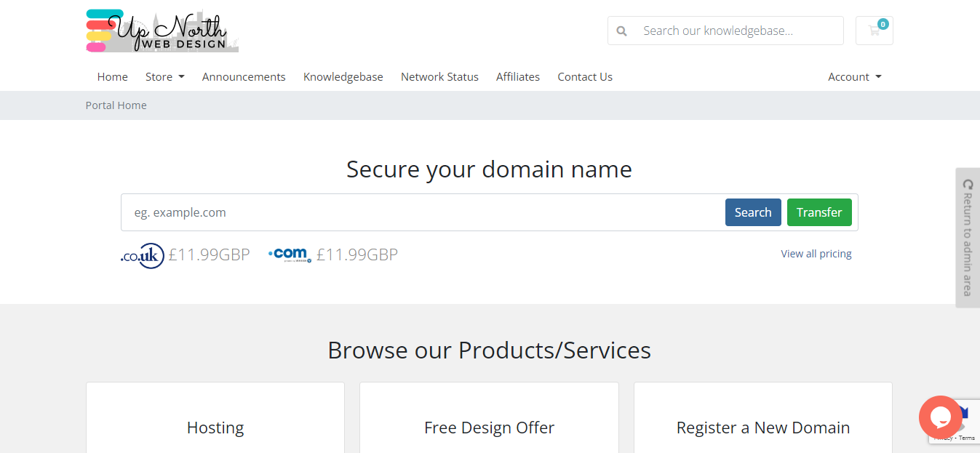
Task: Click the .com domain logo
Action: coord(290,254)
